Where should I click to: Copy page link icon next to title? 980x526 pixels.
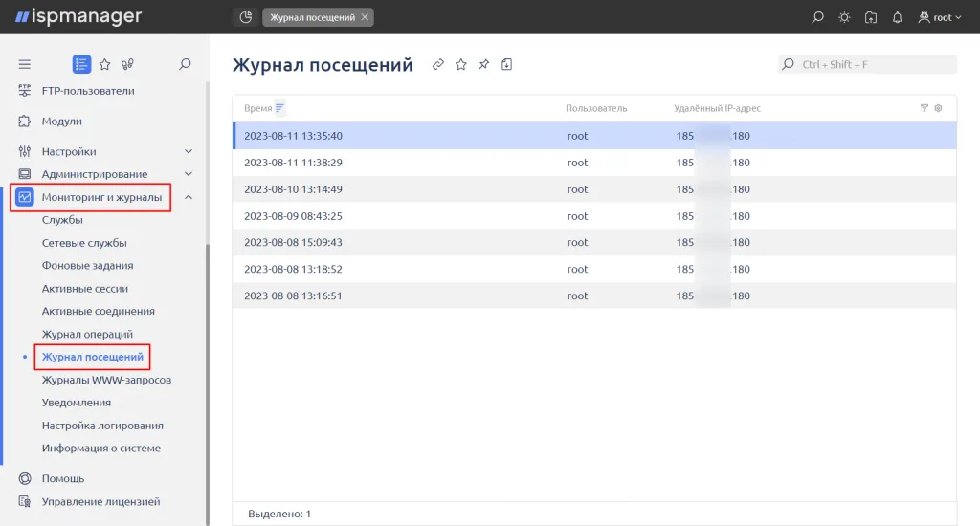click(438, 64)
